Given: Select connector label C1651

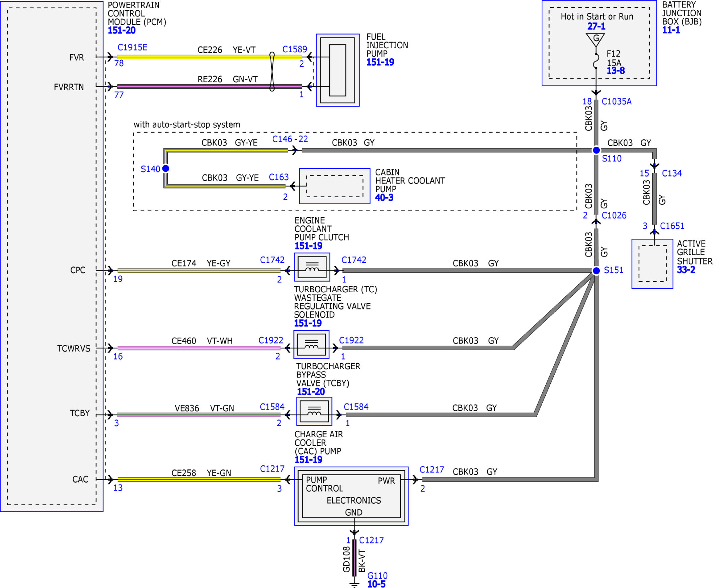Looking at the screenshot, I should 672,226.
